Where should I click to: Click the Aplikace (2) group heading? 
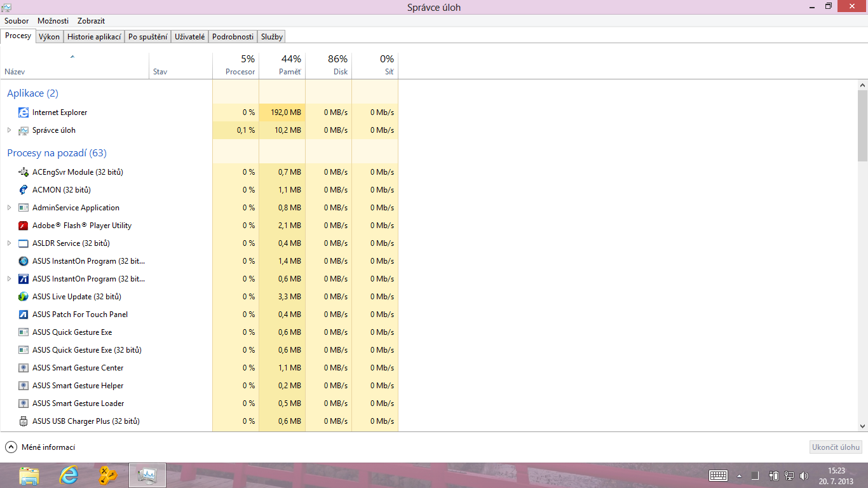pos(32,93)
